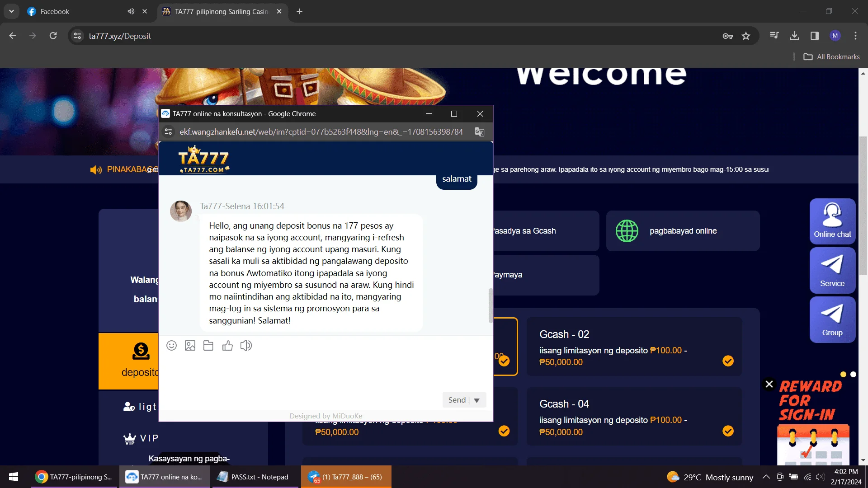Open the All Bookmarks folder
The image size is (868, 488).
pyautogui.click(x=831, y=57)
